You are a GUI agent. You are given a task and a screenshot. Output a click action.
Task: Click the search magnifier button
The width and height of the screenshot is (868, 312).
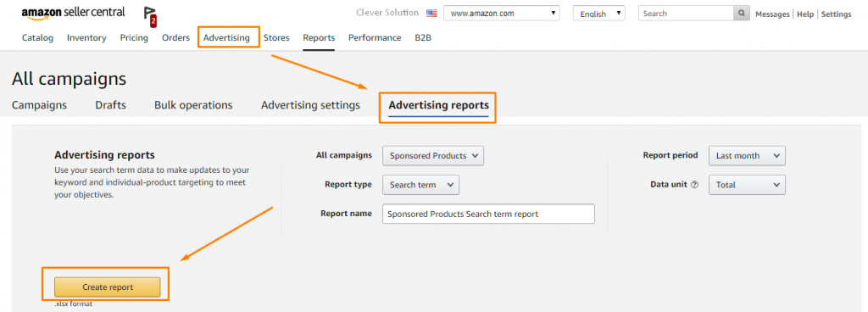[x=742, y=14]
